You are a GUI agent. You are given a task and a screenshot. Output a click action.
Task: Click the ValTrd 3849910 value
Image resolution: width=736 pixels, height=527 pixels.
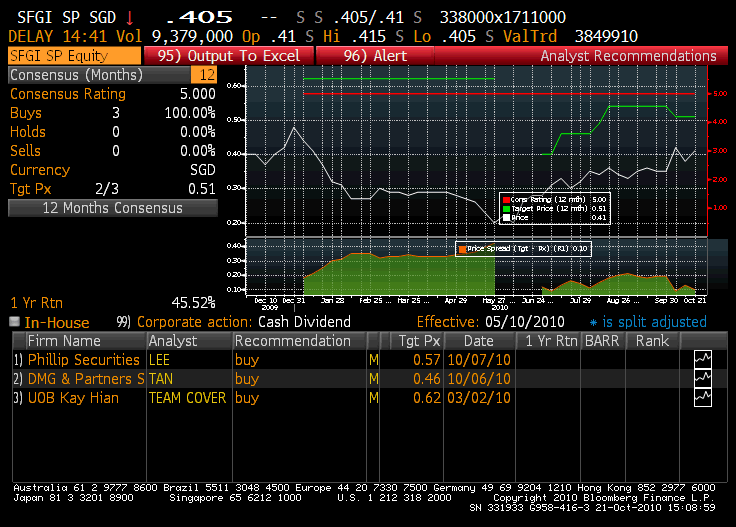[606, 37]
